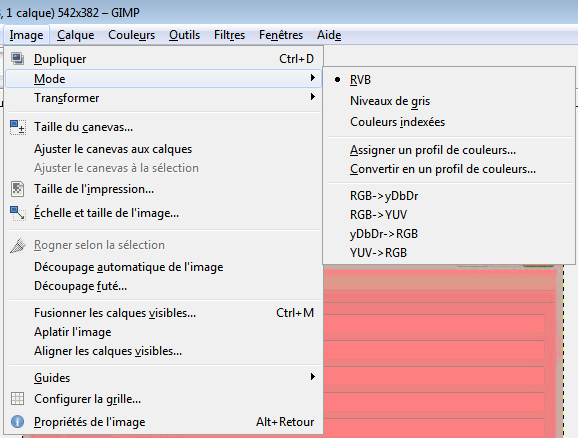578x438 pixels.
Task: Choose Configurer la grille…
Action: [x=164, y=399]
